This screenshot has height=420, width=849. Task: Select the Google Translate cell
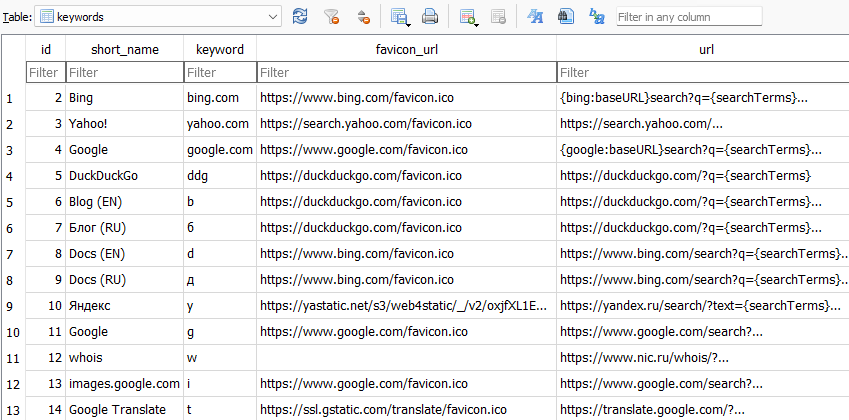[125, 410]
